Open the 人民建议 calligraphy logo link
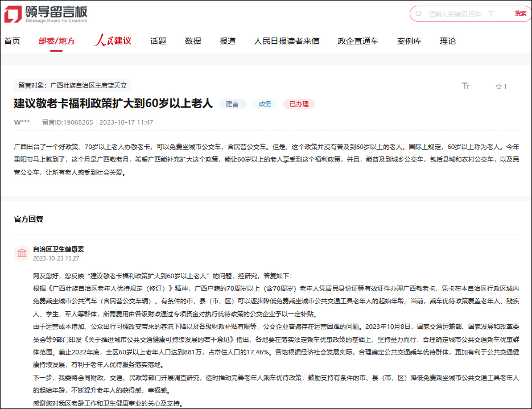This screenshot has width=532, height=409. coord(113,41)
